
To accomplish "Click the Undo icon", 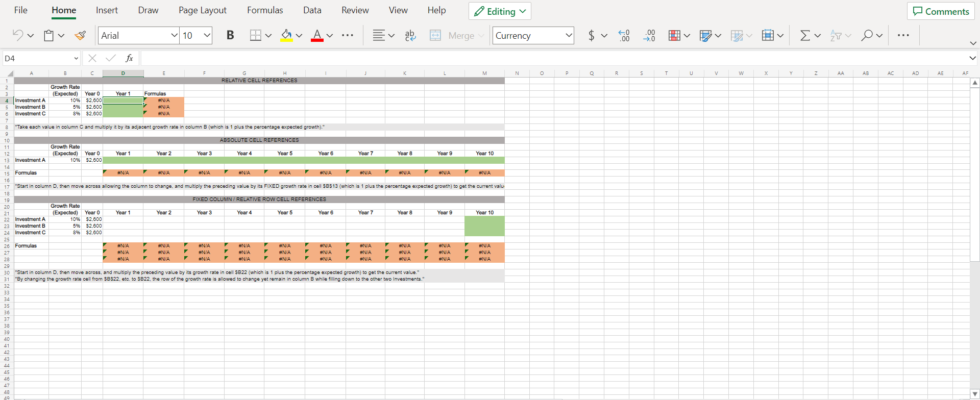I will (18, 35).
